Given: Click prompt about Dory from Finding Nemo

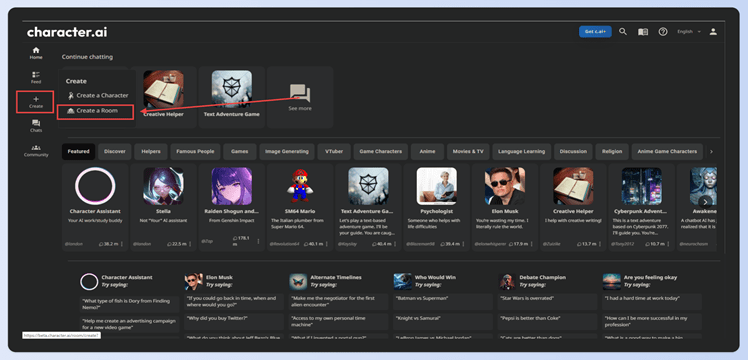Looking at the screenshot, I should 129,304.
